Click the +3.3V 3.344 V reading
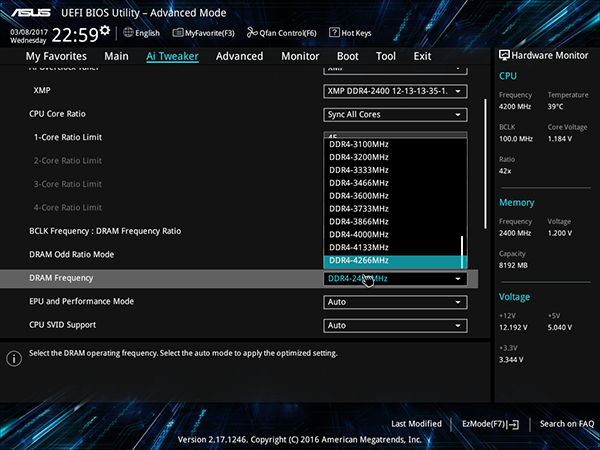Image resolution: width=600 pixels, height=450 pixels. [511, 360]
